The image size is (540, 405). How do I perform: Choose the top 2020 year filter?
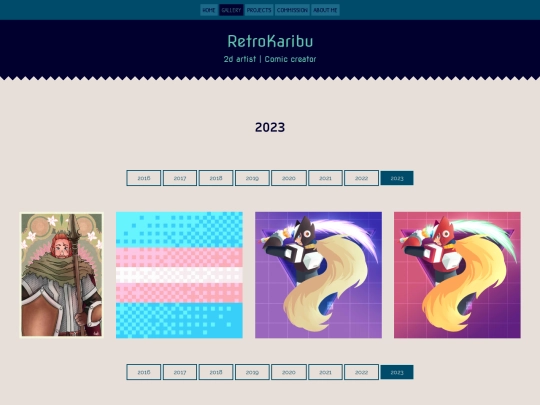click(289, 178)
